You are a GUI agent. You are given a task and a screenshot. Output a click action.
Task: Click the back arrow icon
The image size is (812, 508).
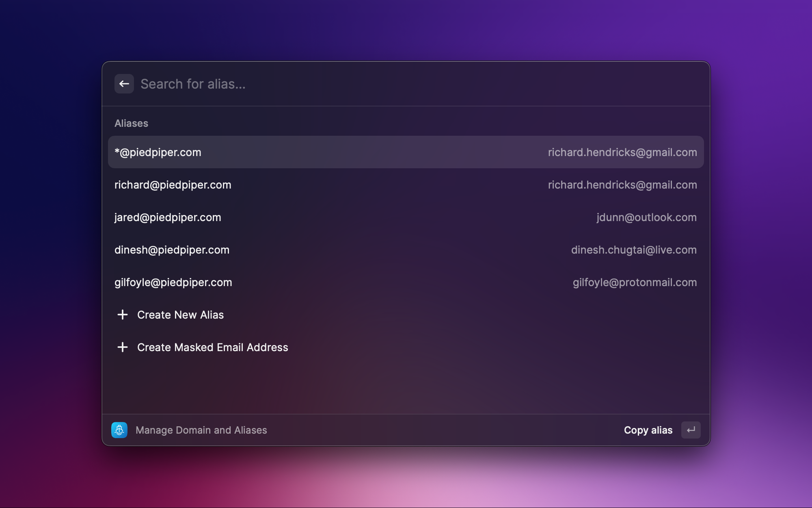coord(124,83)
